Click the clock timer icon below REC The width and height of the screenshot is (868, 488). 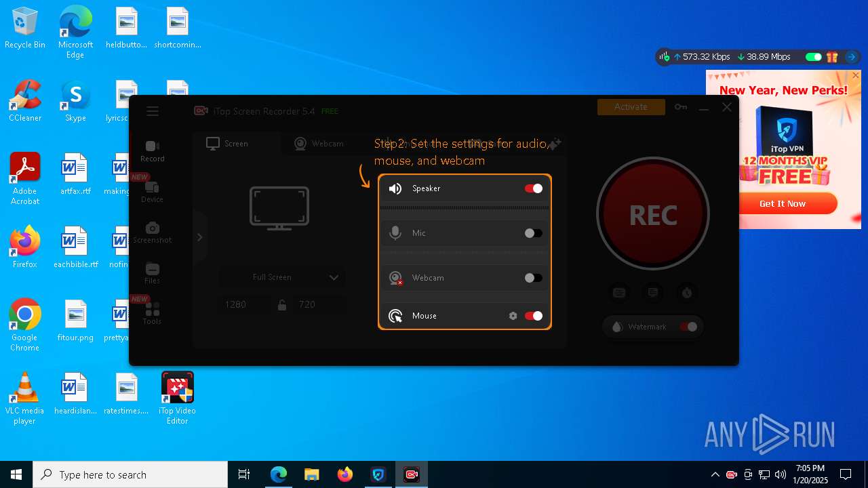(x=687, y=293)
